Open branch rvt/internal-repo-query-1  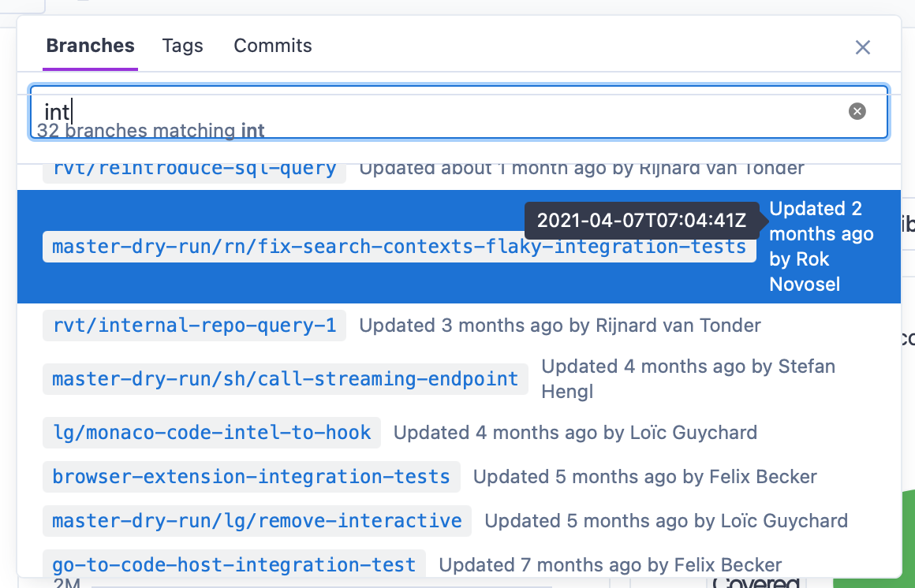click(194, 325)
